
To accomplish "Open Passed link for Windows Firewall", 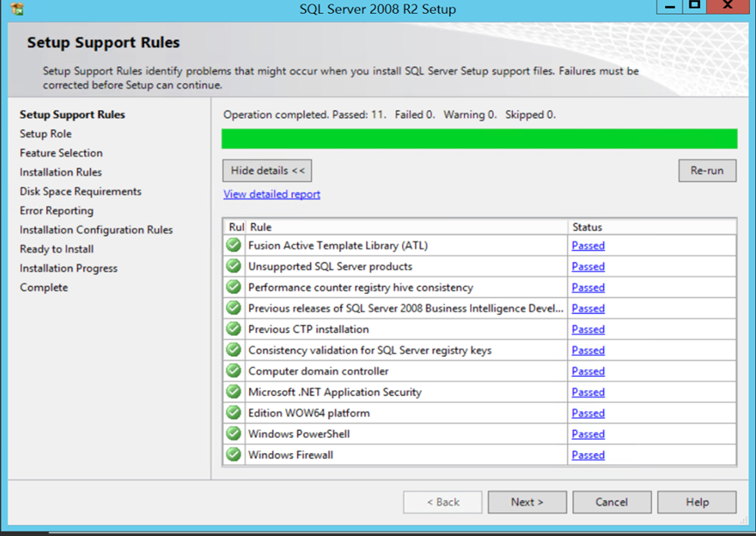I will coord(588,455).
